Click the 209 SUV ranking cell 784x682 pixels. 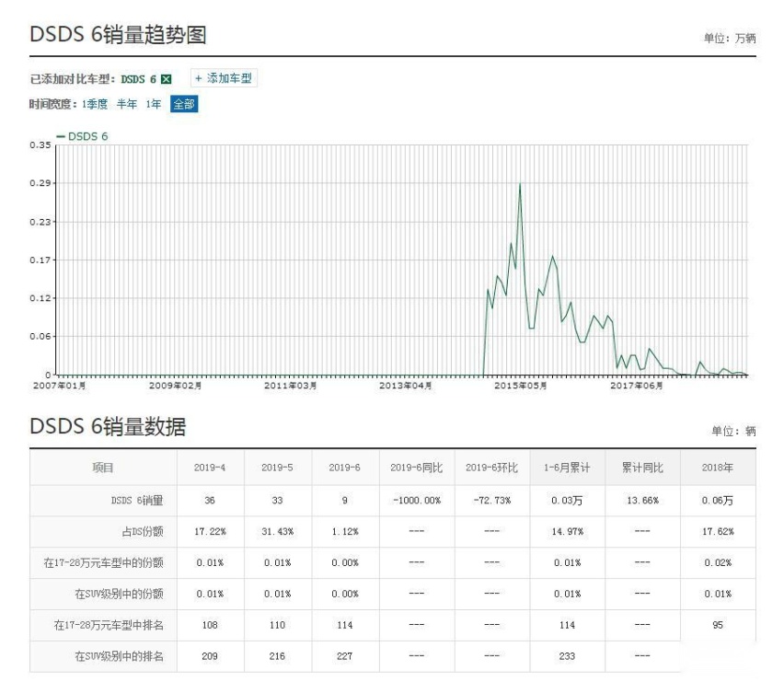pyautogui.click(x=210, y=656)
